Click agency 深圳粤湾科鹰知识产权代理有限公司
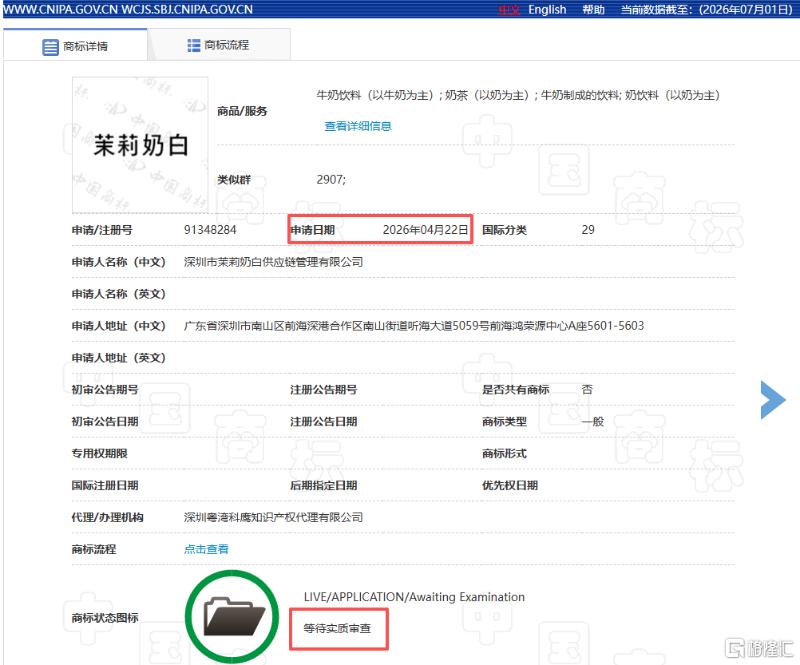Viewport: 800px width, 665px height. pos(273,517)
